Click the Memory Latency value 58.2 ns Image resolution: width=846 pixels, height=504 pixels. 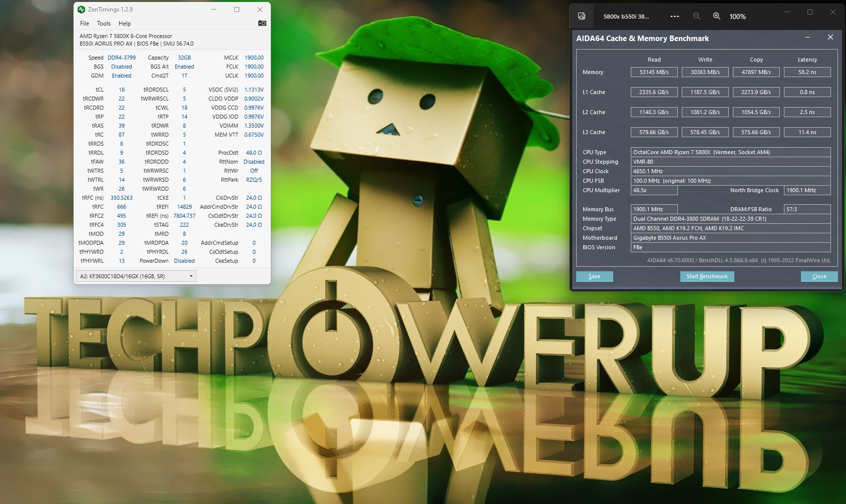[x=807, y=72]
